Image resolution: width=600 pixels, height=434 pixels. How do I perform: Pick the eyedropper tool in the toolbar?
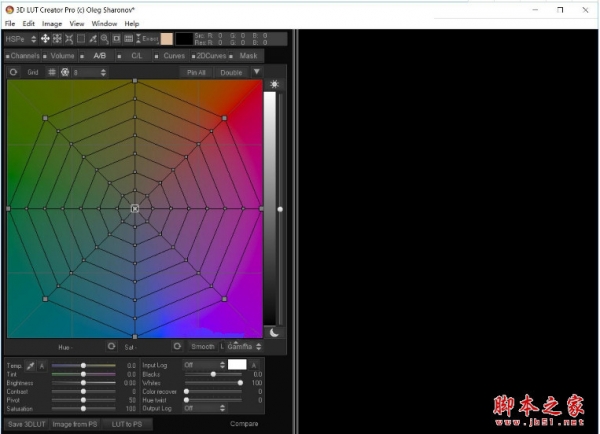(x=92, y=38)
